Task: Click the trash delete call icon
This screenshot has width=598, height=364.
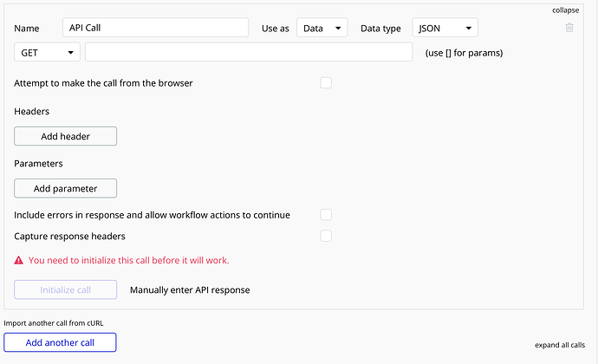Action: [x=569, y=28]
